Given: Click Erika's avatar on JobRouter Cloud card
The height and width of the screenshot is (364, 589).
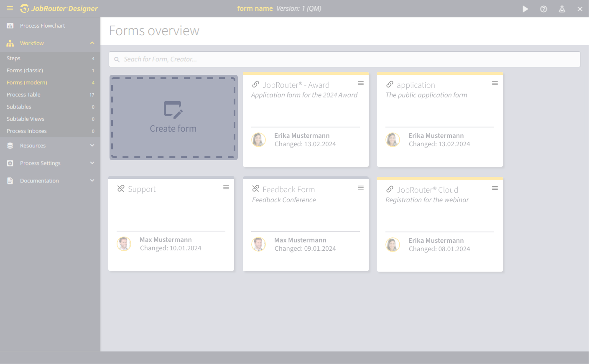Looking at the screenshot, I should 393,244.
